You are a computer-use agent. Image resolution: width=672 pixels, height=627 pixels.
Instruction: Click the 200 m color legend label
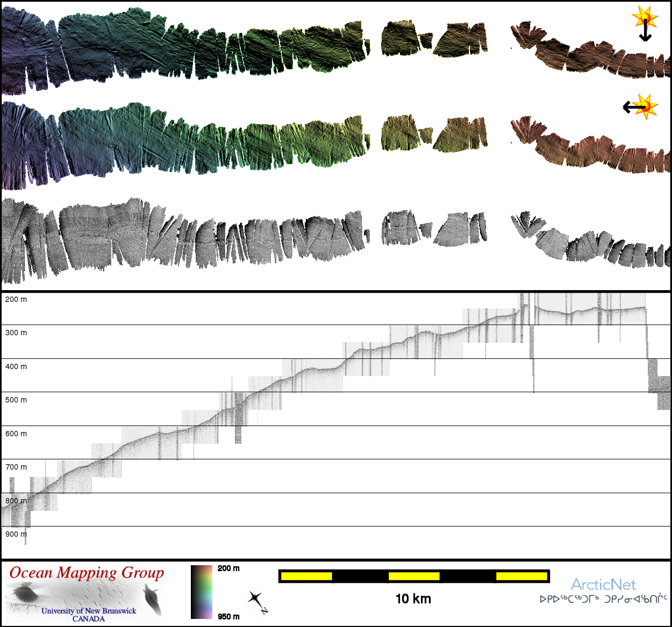click(x=228, y=568)
